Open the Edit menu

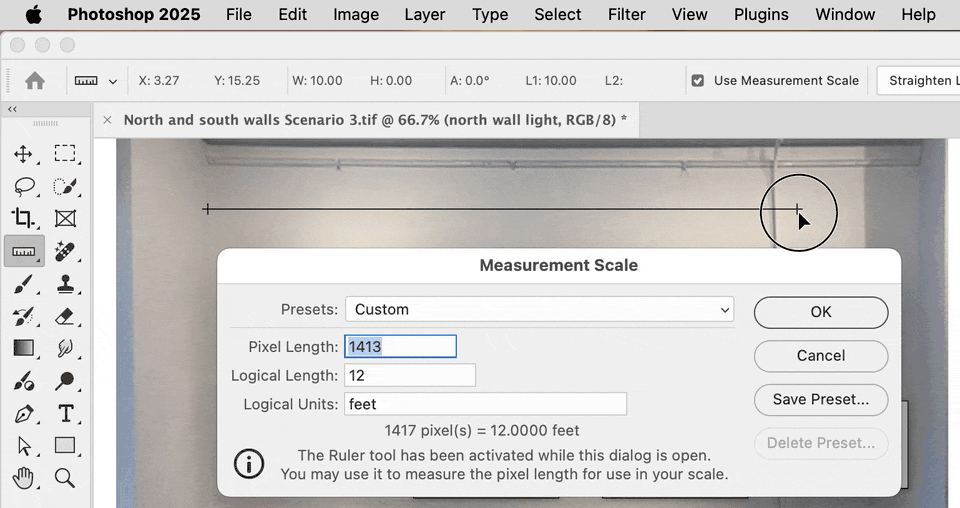click(293, 15)
